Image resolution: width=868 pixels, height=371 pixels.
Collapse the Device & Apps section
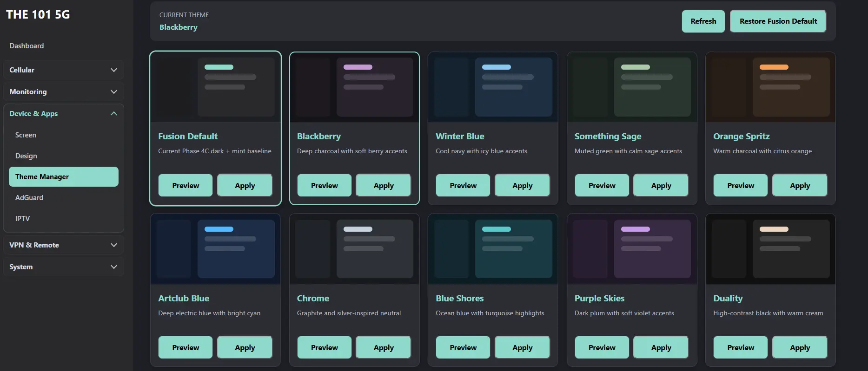click(114, 114)
